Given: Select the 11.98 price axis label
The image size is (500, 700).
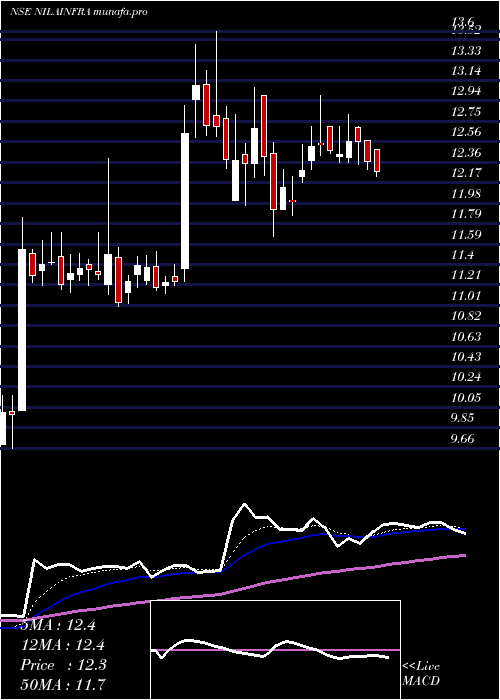Looking at the screenshot, I should point(466,194).
